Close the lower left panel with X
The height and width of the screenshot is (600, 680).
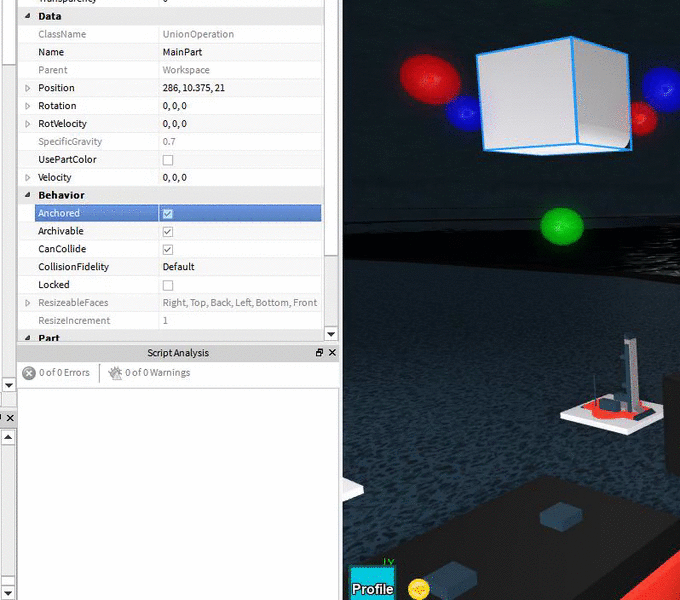tap(10, 418)
